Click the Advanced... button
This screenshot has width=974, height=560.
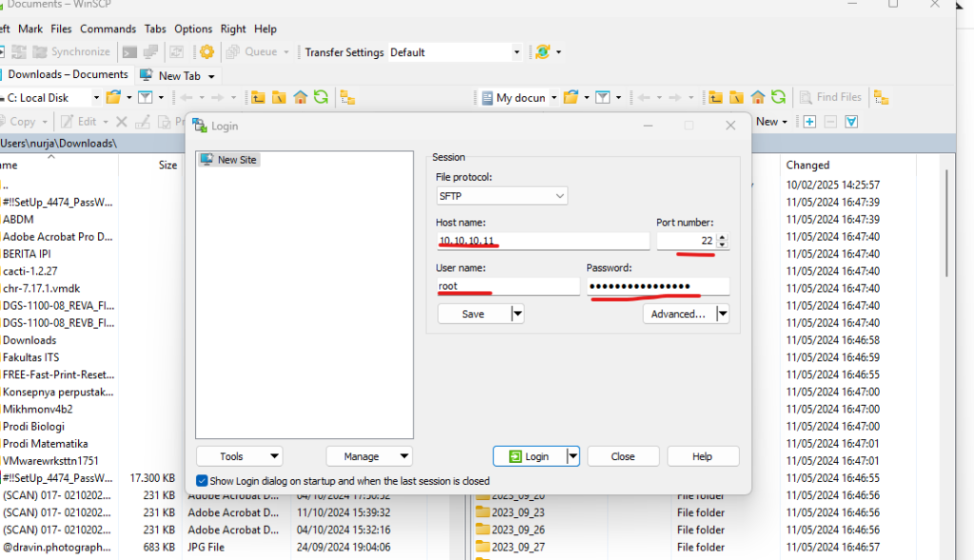tap(678, 314)
